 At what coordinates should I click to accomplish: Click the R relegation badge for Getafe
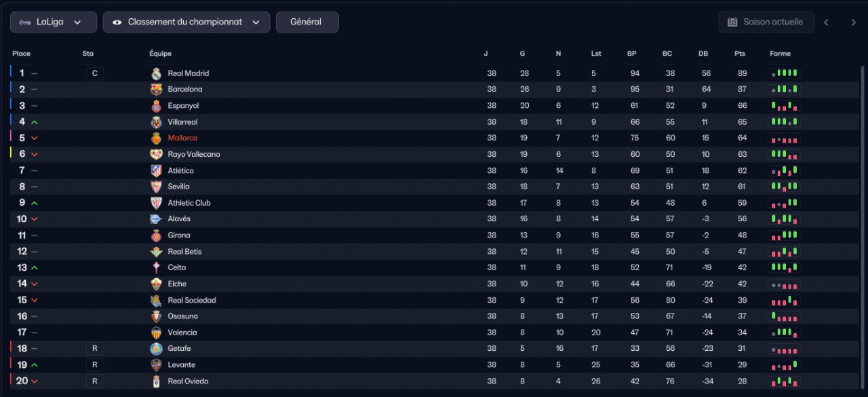95,349
